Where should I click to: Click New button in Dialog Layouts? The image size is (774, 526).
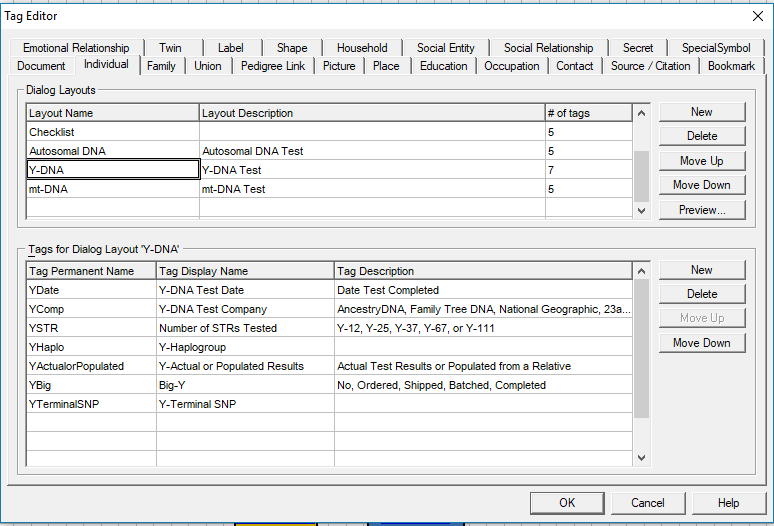pyautogui.click(x=701, y=112)
